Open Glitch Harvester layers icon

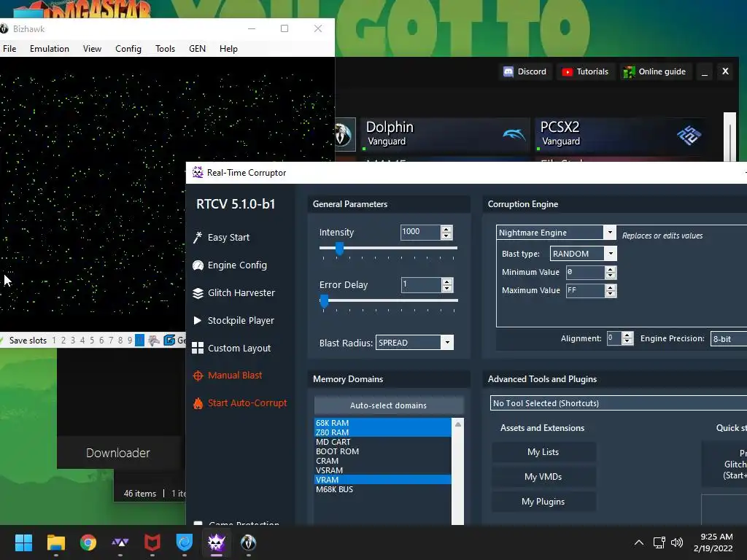click(x=198, y=293)
